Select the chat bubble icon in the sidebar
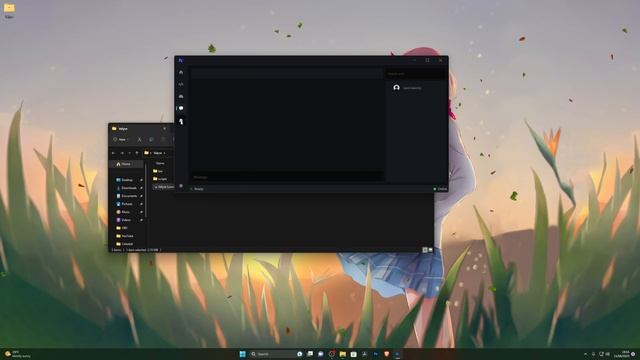640x360 pixels. pos(181,108)
